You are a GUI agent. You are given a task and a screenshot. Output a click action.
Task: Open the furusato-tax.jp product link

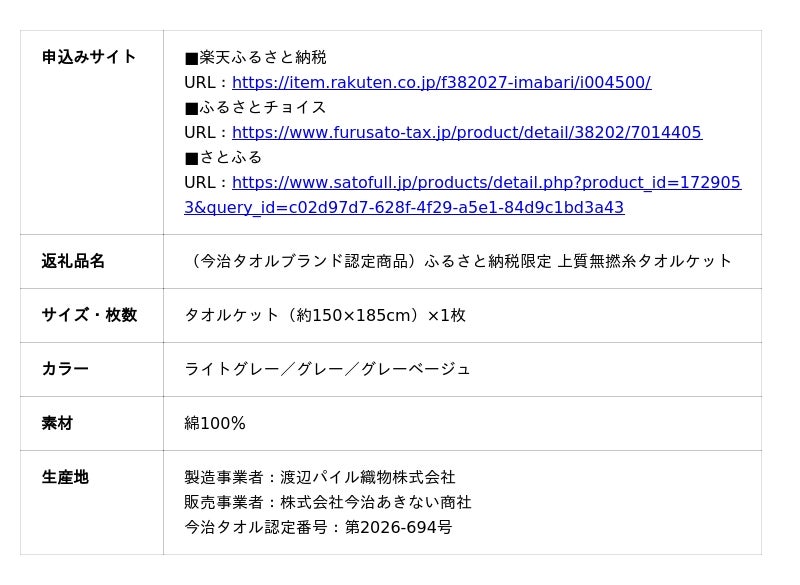pyautogui.click(x=467, y=133)
